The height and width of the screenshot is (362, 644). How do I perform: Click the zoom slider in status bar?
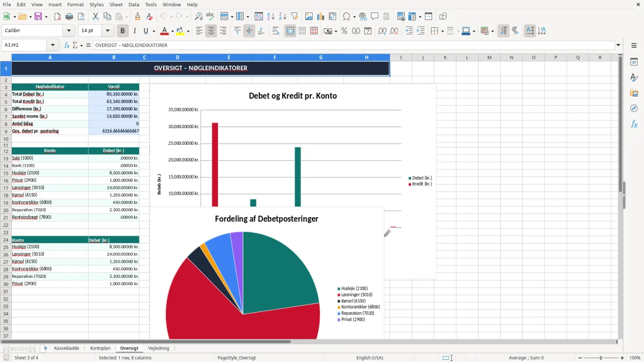click(601, 358)
